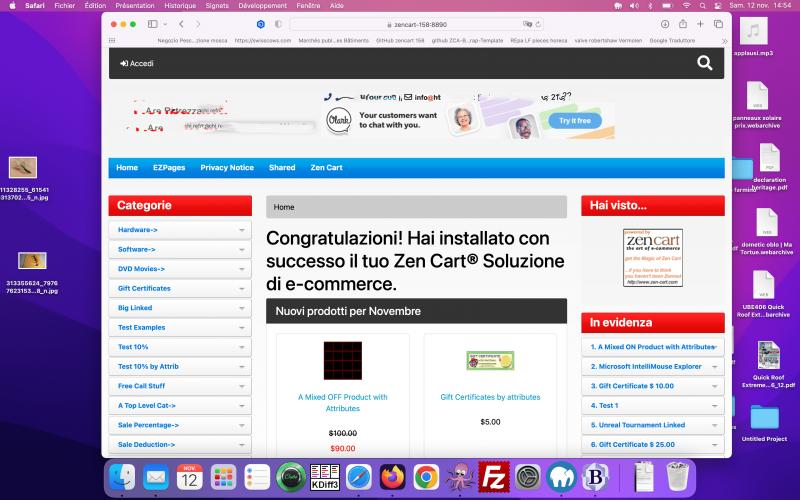The height and width of the screenshot is (500, 800).
Task: Click the privacy shield icon beside address bar
Action: tap(278, 24)
